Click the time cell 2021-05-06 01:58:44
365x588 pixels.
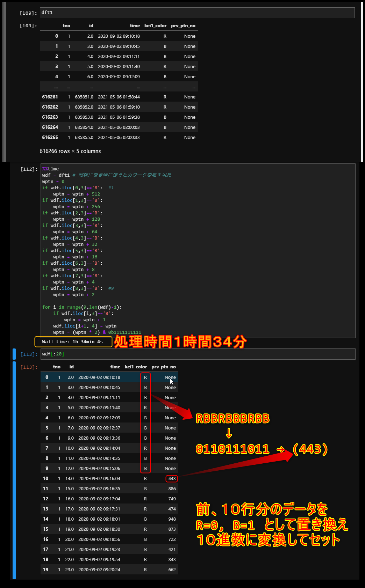click(x=119, y=97)
